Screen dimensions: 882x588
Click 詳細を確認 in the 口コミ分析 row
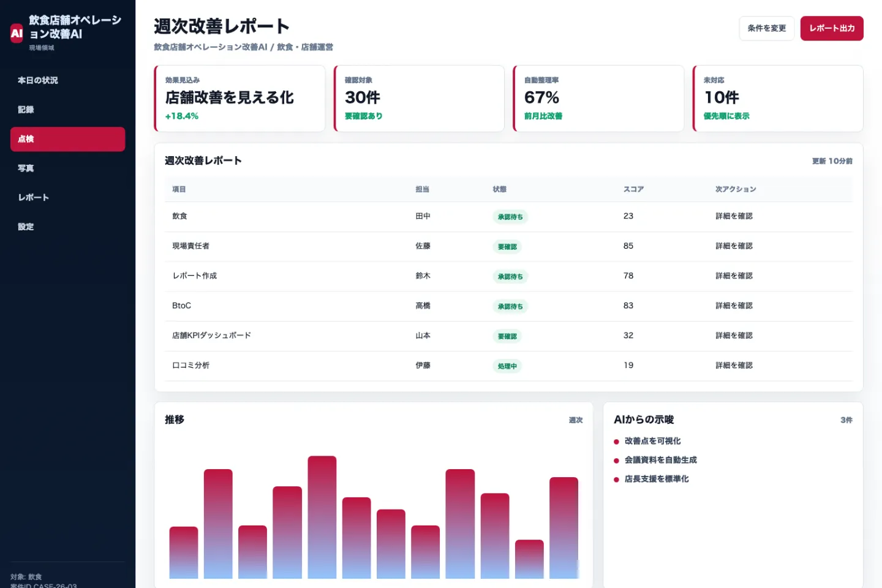pyautogui.click(x=734, y=366)
